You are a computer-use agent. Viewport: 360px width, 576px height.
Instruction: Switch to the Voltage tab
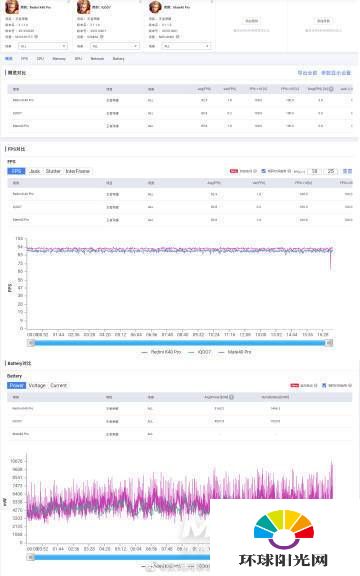37,385
